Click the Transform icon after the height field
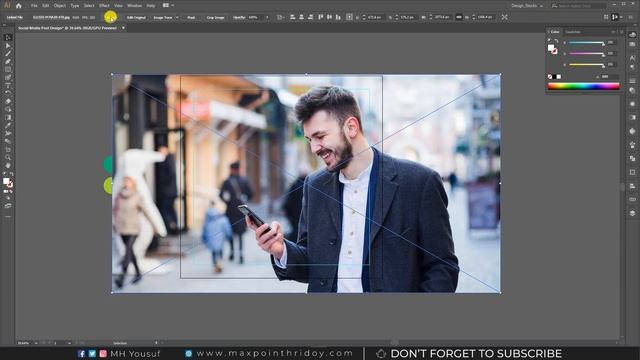Screen dimensions: 640x360 pos(504,17)
